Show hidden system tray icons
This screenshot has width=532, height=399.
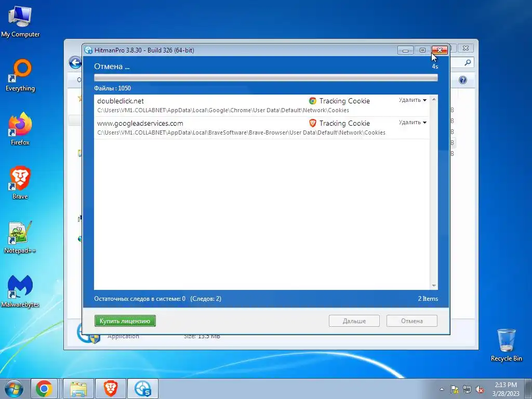point(442,389)
